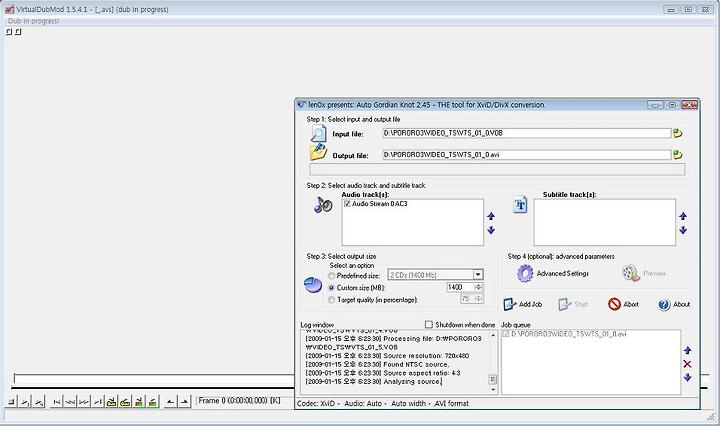Click the log window scrollbar thumb
Screen dimensions: 720x426
click(x=493, y=379)
